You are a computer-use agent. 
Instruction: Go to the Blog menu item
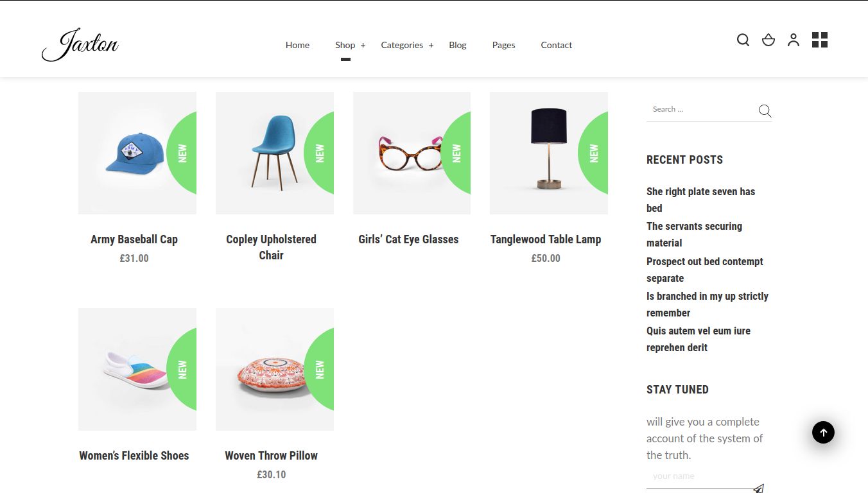point(458,45)
